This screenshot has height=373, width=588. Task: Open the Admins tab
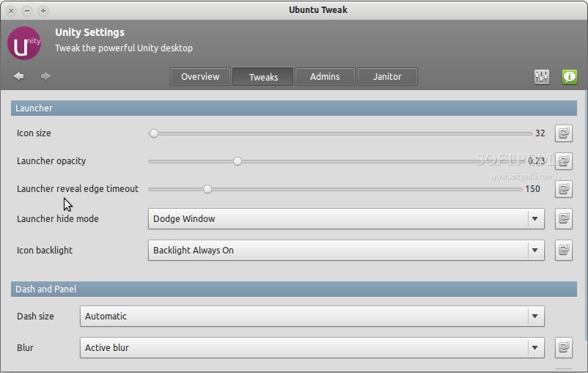pyautogui.click(x=325, y=77)
